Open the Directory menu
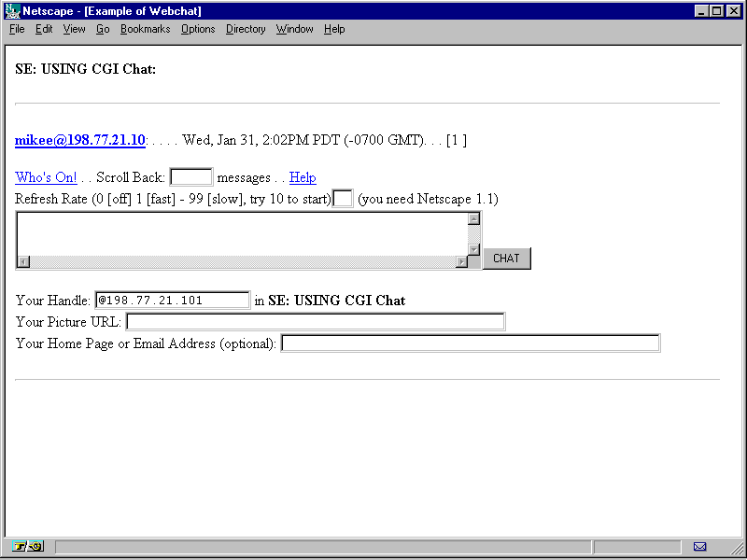 246,29
